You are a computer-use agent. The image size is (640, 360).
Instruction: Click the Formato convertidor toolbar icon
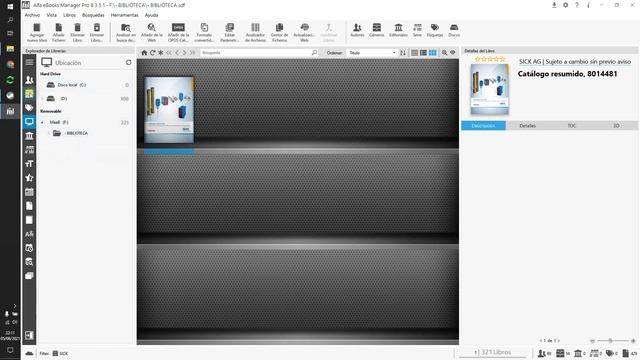point(204,32)
